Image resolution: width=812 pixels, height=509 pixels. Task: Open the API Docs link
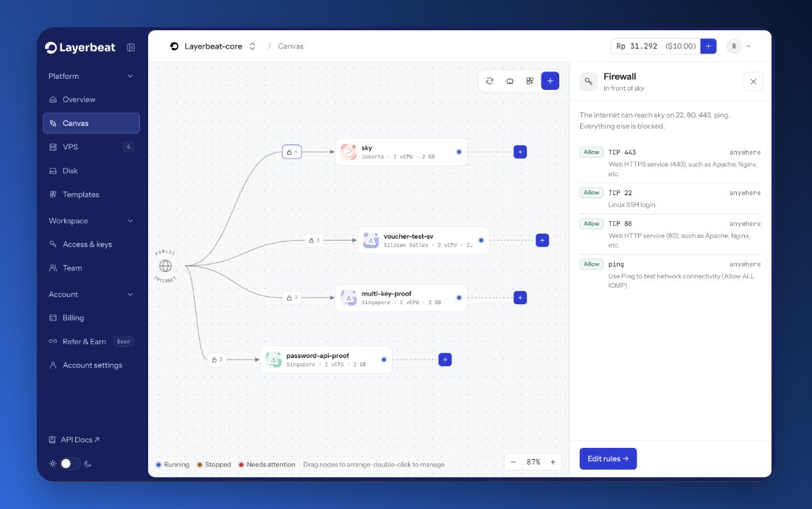(74, 440)
